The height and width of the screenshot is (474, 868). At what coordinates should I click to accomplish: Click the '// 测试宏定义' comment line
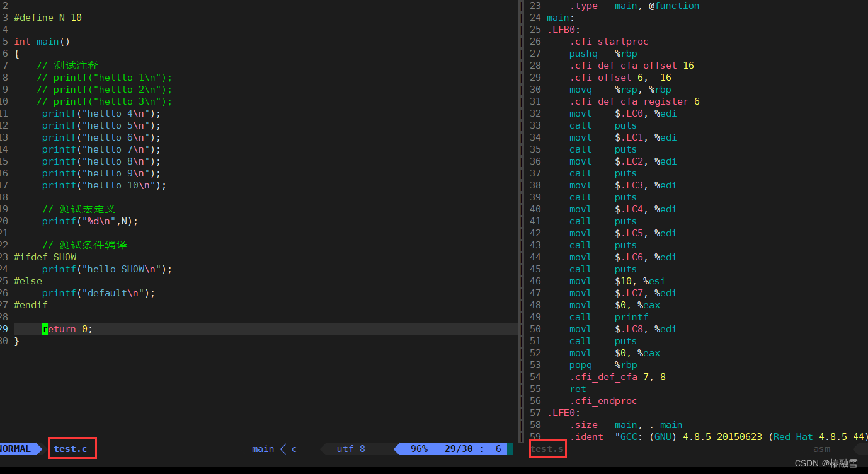point(79,209)
